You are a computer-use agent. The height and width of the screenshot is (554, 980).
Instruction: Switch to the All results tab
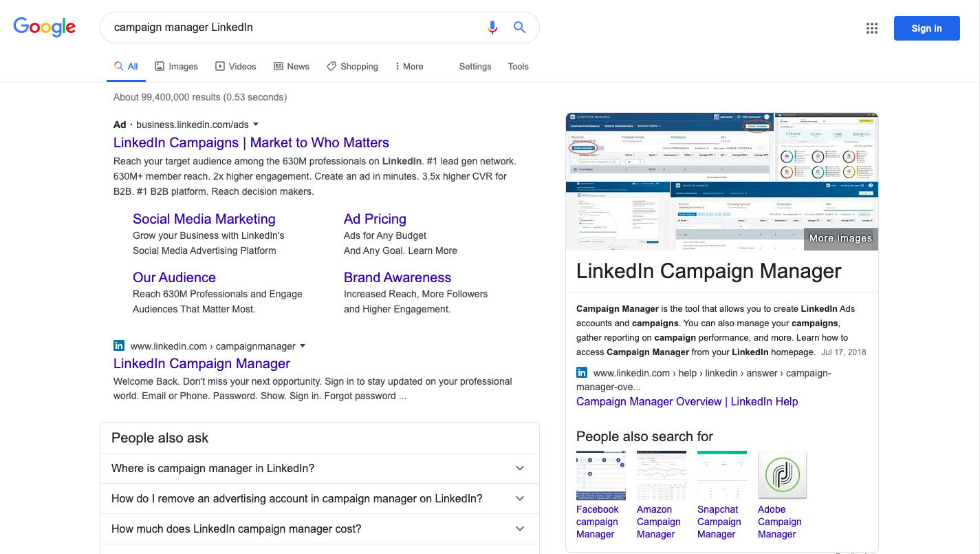click(x=127, y=67)
